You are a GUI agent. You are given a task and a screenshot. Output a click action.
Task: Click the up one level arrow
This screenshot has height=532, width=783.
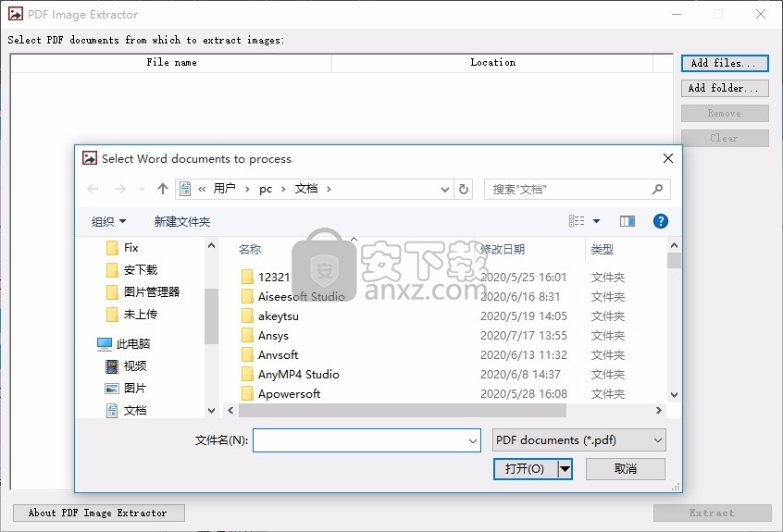[163, 189]
